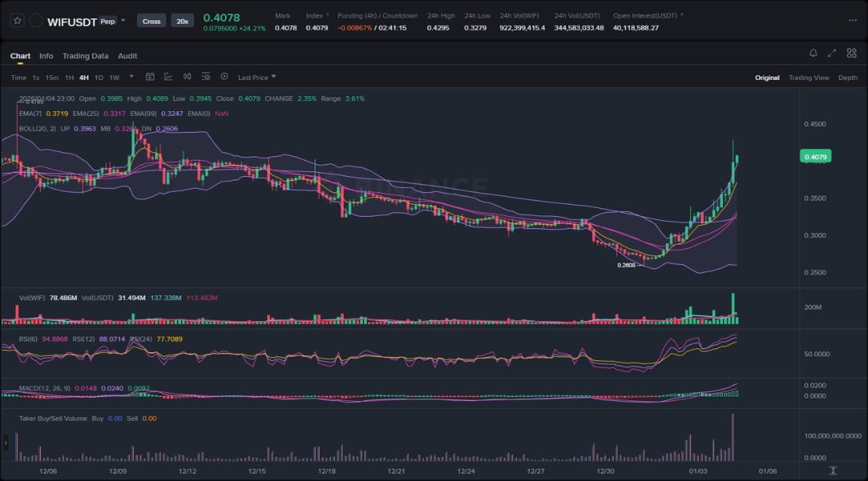
Task: Switch to the Info tab
Action: [46, 56]
